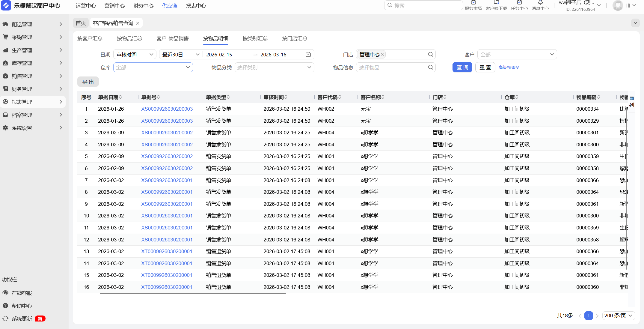
Task: Remove the 管理中心 store tag
Action: [382, 55]
